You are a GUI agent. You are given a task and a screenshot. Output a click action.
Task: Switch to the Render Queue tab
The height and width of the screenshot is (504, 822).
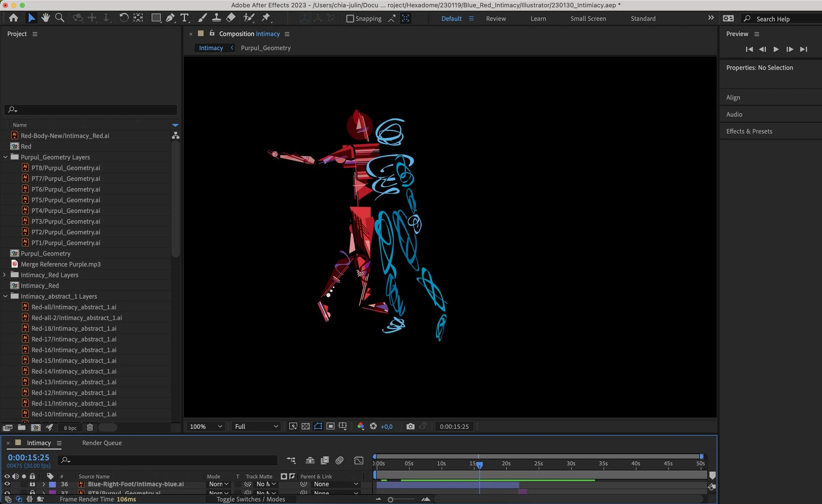tap(102, 443)
